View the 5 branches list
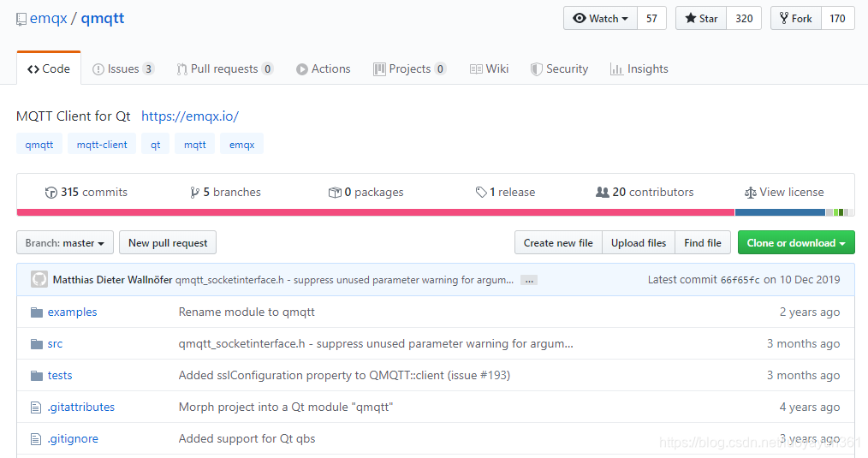This screenshot has height=458, width=868. click(x=225, y=192)
